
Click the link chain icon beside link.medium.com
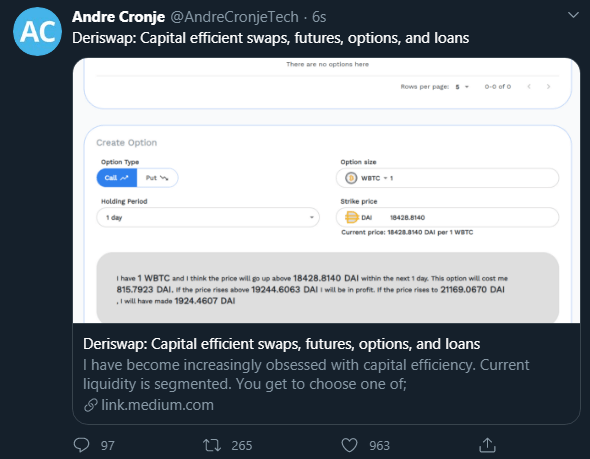coord(91,405)
